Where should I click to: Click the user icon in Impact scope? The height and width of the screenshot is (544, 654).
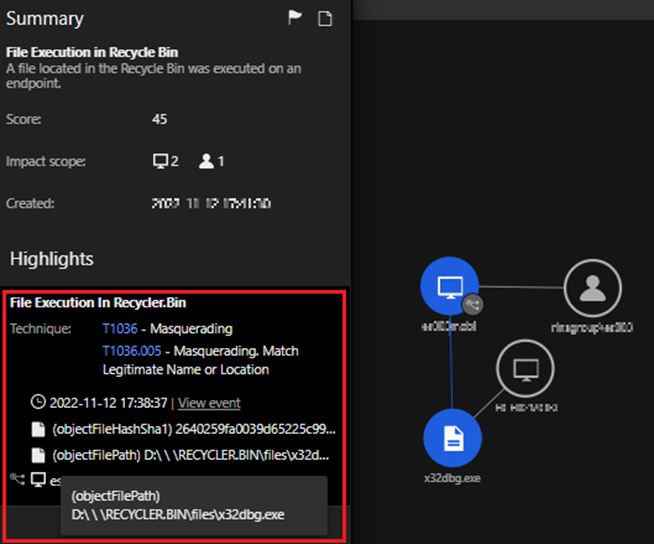(206, 161)
